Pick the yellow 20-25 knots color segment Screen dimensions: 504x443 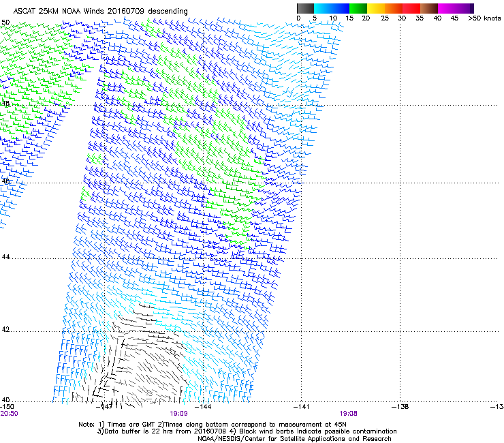[x=376, y=8]
